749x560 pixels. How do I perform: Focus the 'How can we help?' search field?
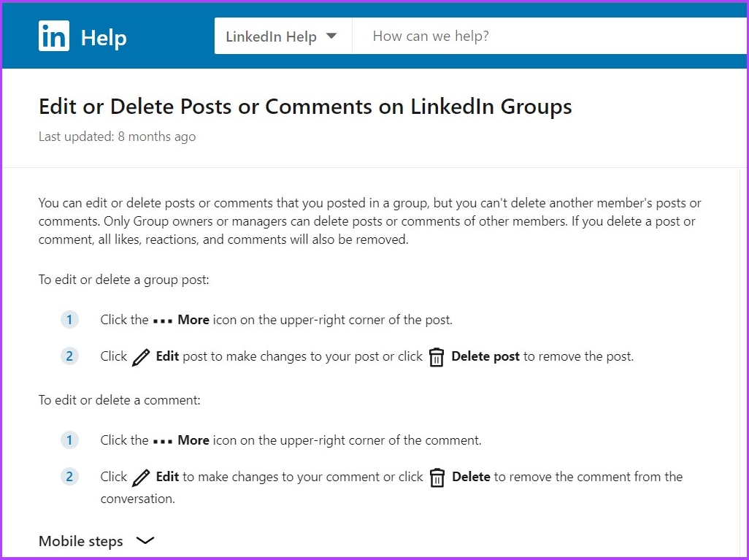click(550, 36)
